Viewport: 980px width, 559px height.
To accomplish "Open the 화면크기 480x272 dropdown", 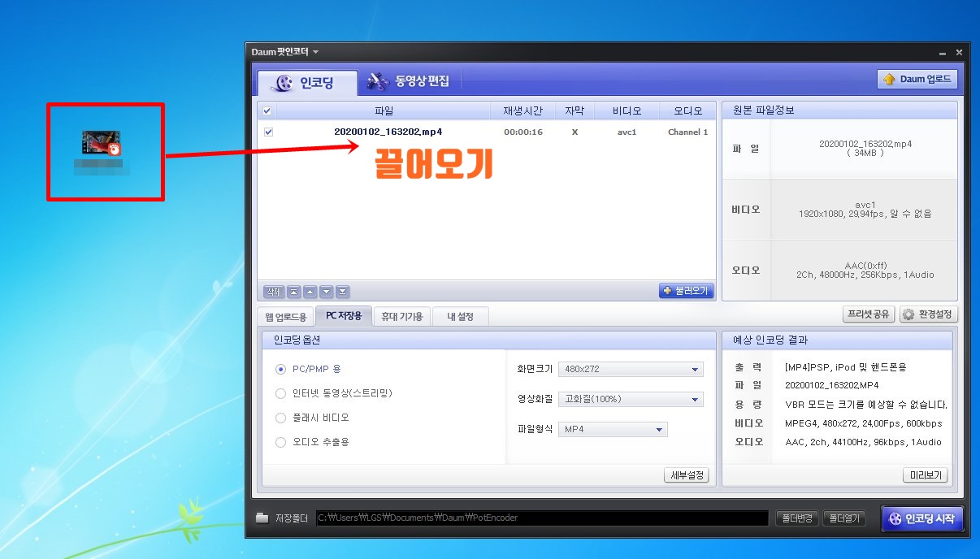I will click(631, 370).
